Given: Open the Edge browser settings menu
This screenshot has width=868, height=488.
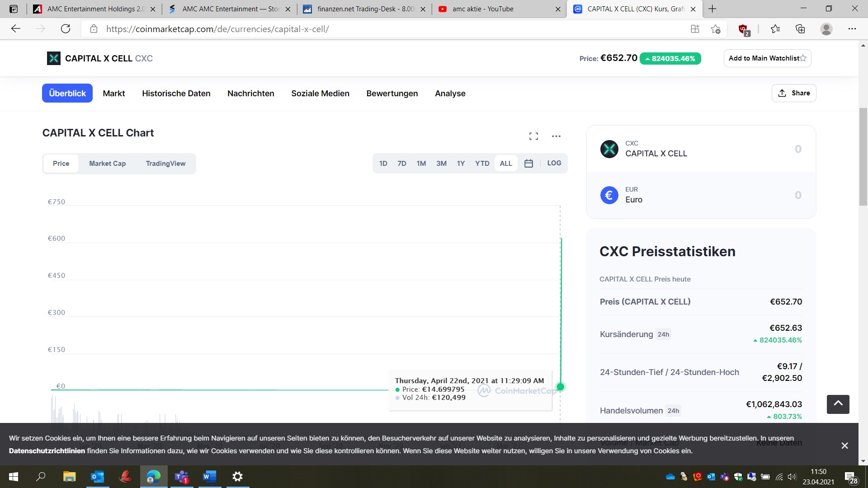Looking at the screenshot, I should tap(853, 28).
